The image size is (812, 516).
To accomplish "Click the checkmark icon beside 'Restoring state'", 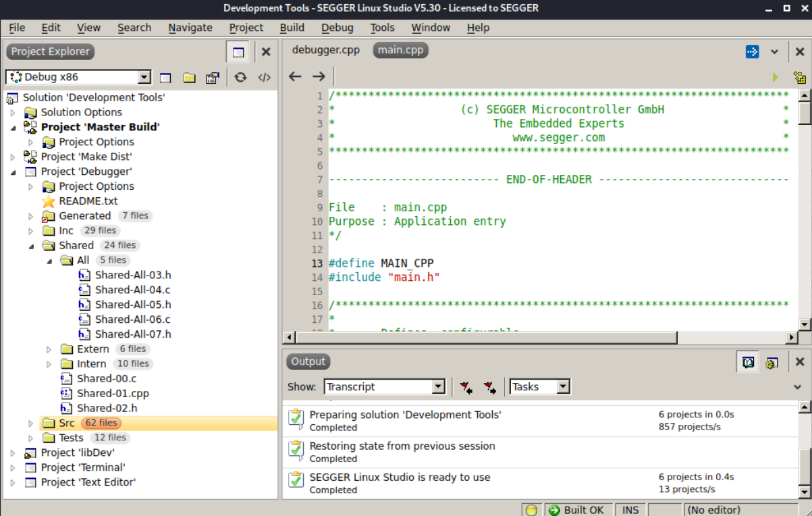I will [x=296, y=449].
